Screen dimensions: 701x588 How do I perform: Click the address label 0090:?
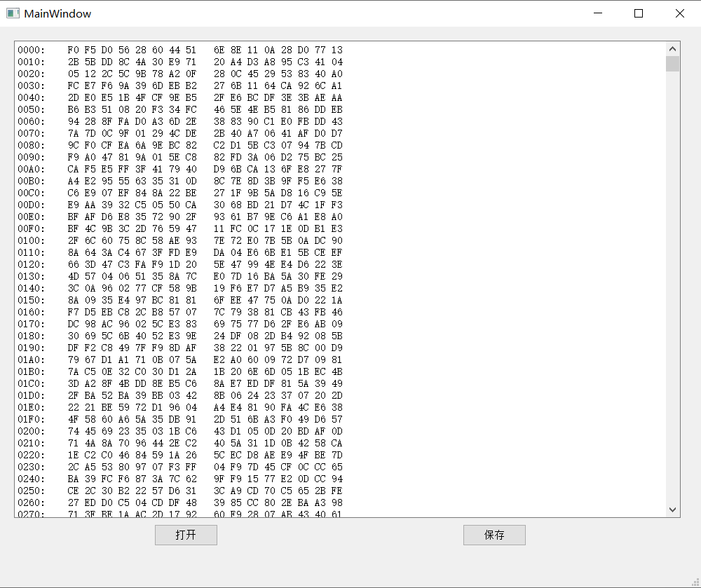click(32, 157)
